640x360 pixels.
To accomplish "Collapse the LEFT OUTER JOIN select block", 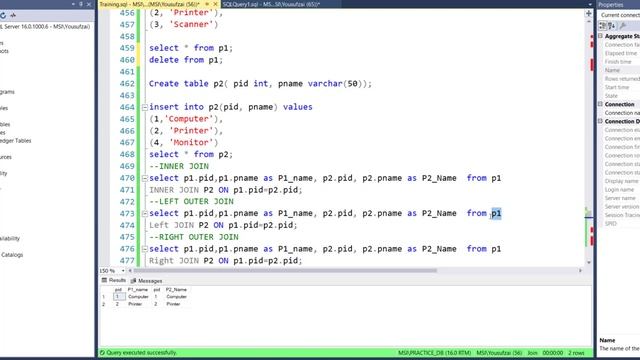I will click(144, 214).
